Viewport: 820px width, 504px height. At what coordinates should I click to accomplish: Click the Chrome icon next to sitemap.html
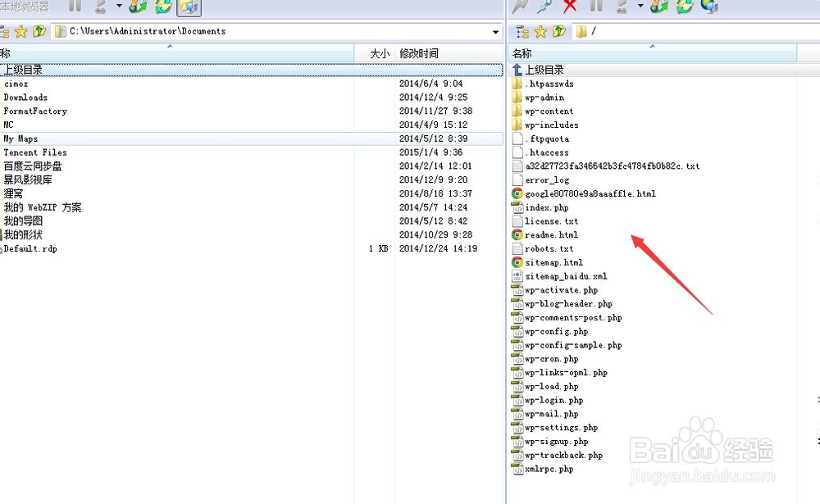tap(517, 262)
